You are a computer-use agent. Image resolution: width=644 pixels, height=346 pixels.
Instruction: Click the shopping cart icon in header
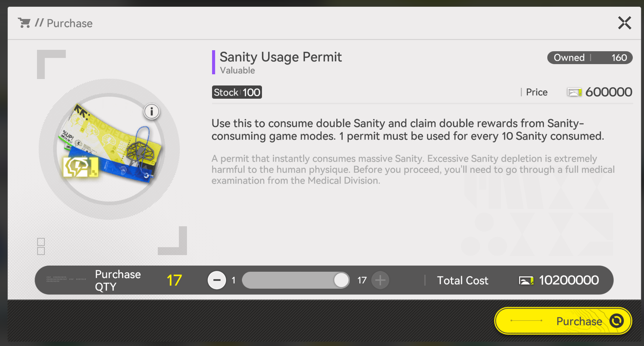coord(24,23)
